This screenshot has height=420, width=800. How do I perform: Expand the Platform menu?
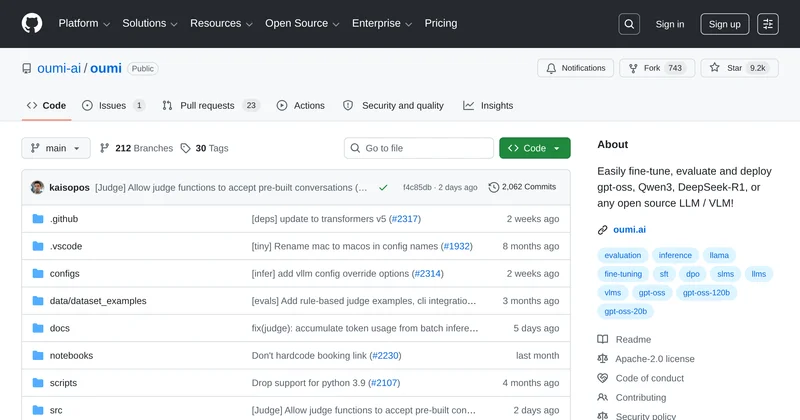84,23
